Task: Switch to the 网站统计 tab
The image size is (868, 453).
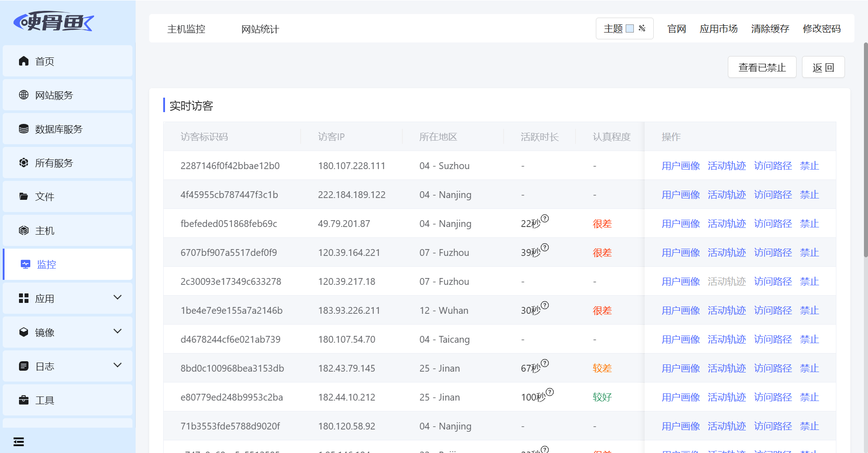Action: [x=260, y=29]
